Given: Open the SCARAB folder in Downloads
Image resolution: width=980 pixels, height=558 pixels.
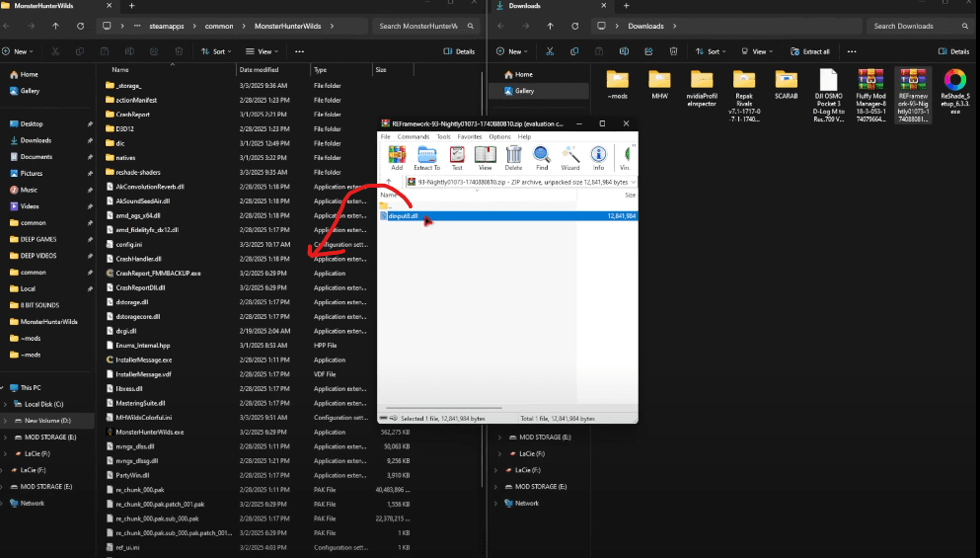Looking at the screenshot, I should (x=787, y=85).
